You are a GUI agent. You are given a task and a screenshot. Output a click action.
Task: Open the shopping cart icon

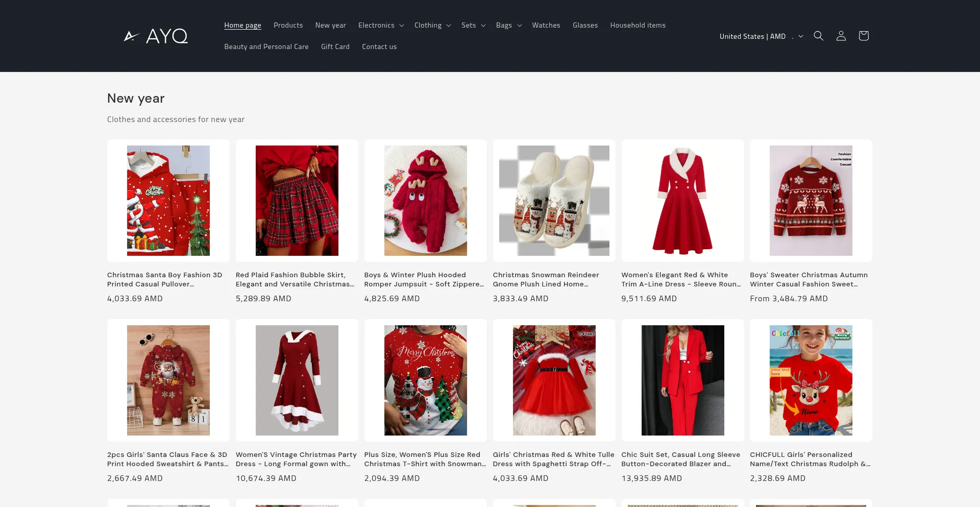click(863, 36)
